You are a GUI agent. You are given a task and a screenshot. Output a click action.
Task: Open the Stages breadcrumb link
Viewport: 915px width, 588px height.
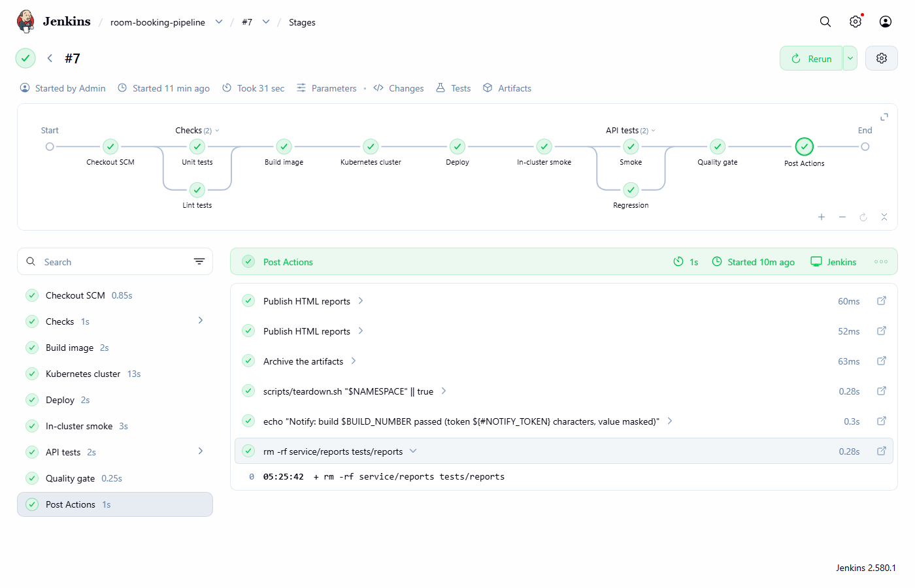(x=302, y=22)
